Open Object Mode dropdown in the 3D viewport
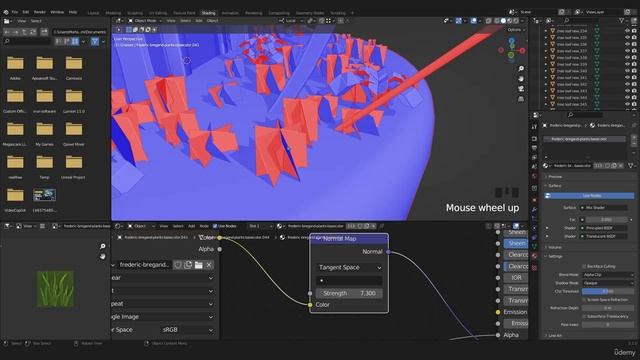 pos(145,20)
